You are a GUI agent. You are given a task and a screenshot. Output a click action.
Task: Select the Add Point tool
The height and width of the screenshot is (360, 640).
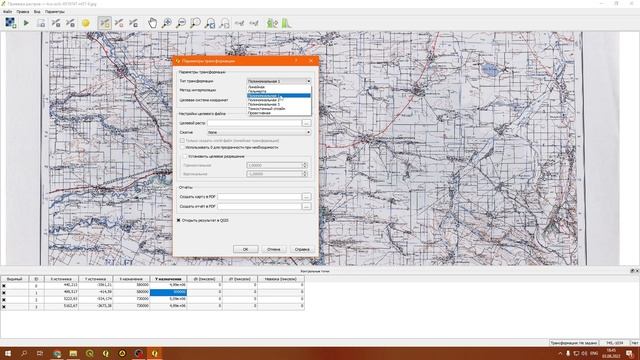(104, 23)
